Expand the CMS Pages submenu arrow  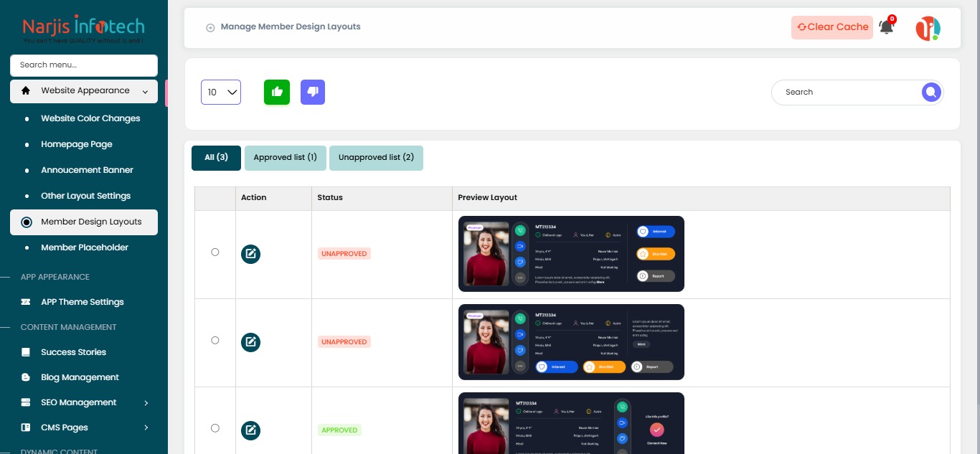(146, 428)
